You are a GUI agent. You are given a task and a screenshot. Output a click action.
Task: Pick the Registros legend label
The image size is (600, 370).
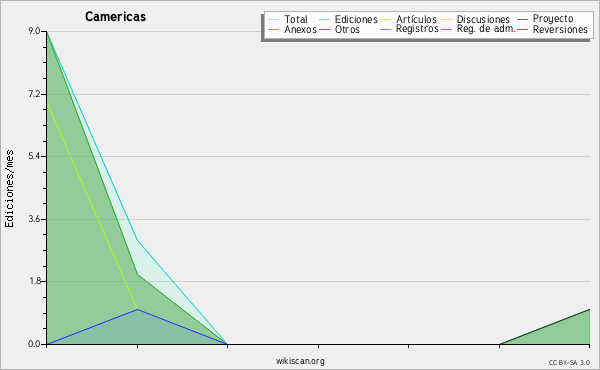click(x=417, y=29)
